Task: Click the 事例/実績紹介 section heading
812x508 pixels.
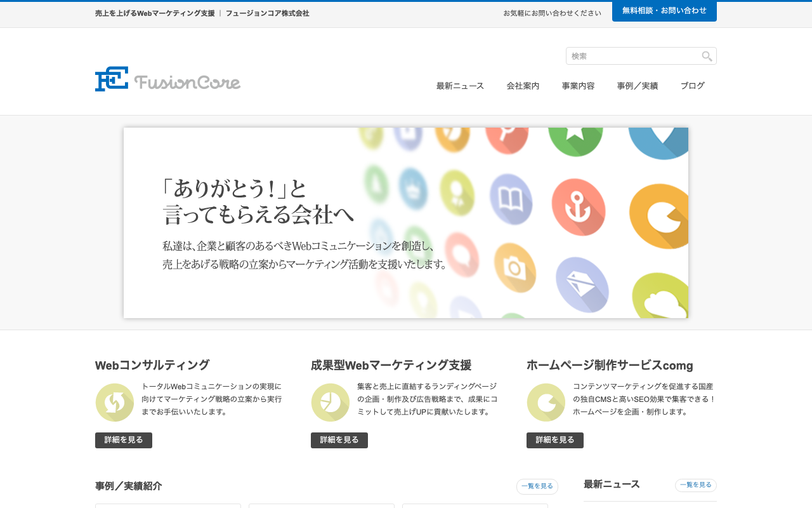Action: 129,486
